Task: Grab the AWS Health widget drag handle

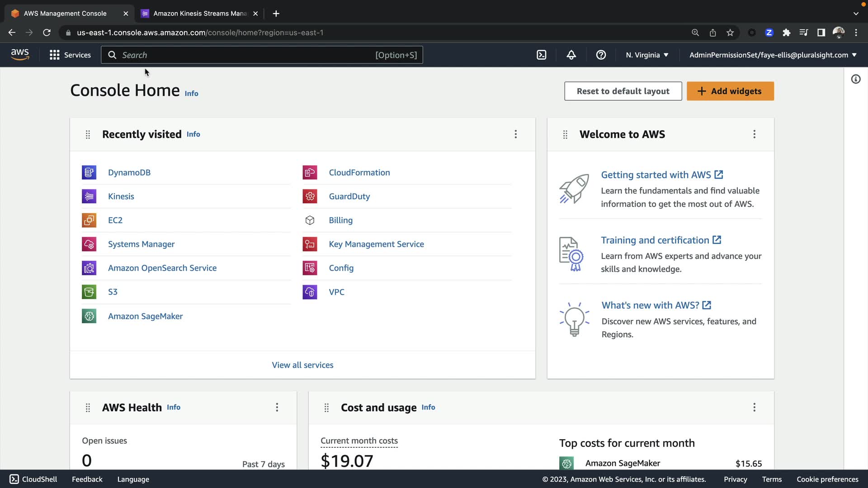Action: click(x=88, y=408)
